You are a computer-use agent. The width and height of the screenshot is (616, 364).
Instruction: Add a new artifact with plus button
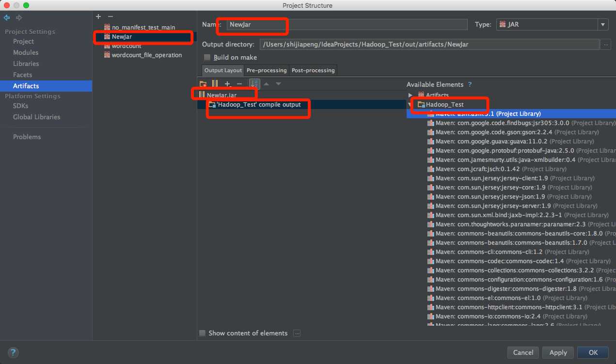[x=98, y=16]
